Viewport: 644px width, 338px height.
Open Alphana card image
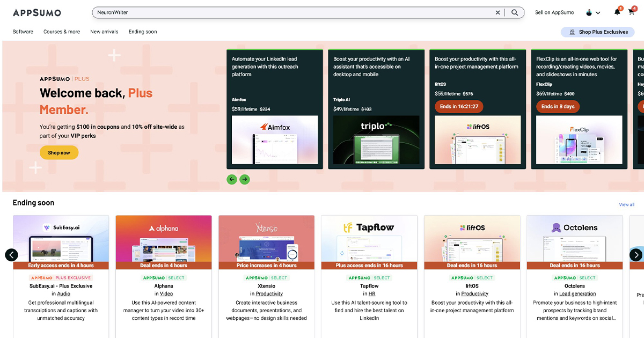pos(164,239)
